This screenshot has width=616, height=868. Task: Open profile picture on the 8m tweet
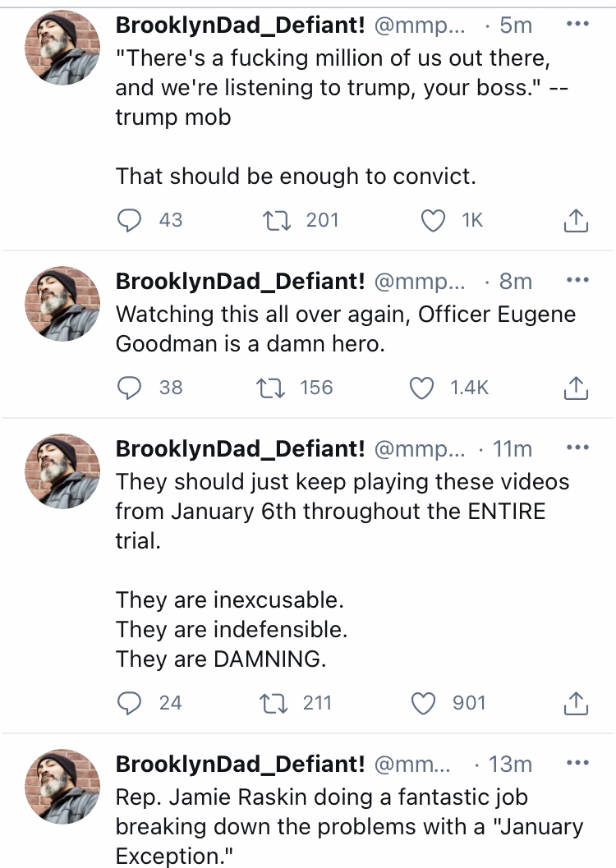pyautogui.click(x=62, y=304)
